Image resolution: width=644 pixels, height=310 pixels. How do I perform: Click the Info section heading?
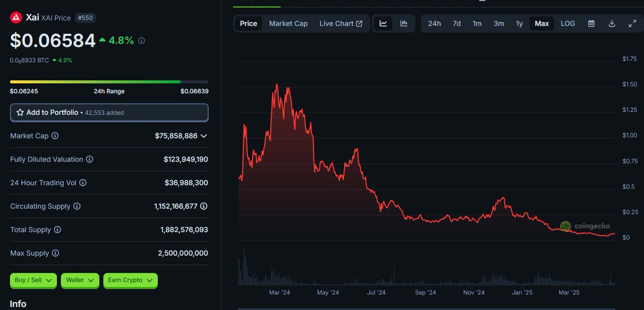tap(18, 304)
